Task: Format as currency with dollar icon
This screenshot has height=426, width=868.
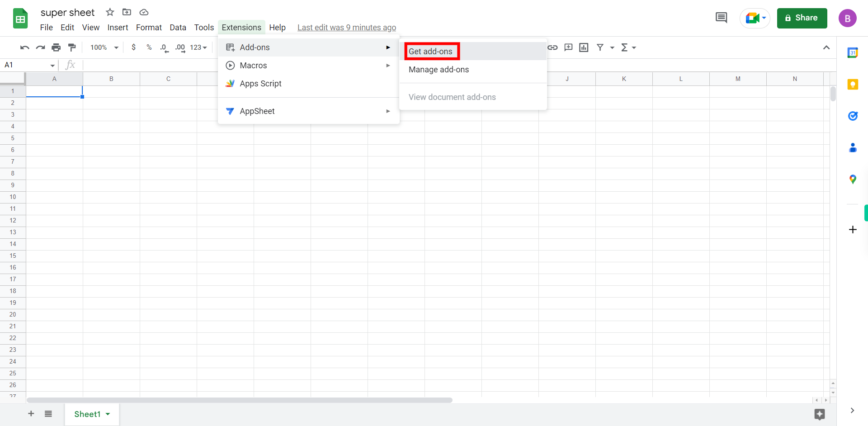Action: point(133,47)
